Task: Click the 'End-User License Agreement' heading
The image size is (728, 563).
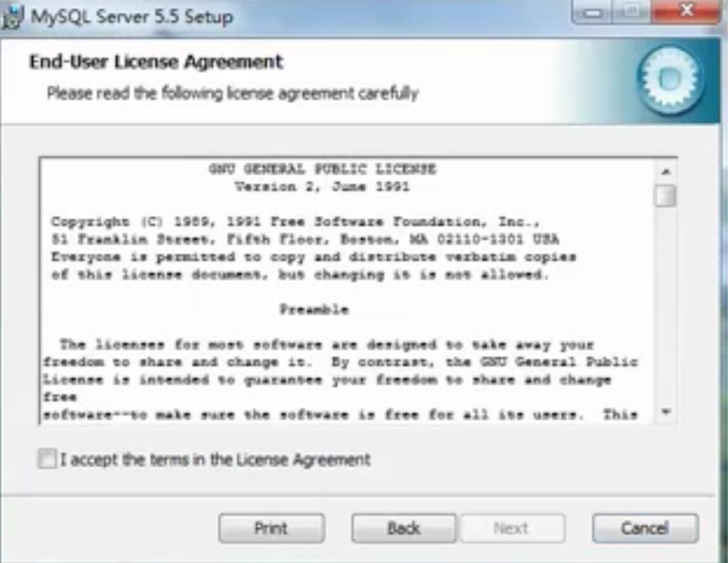Action: point(156,62)
